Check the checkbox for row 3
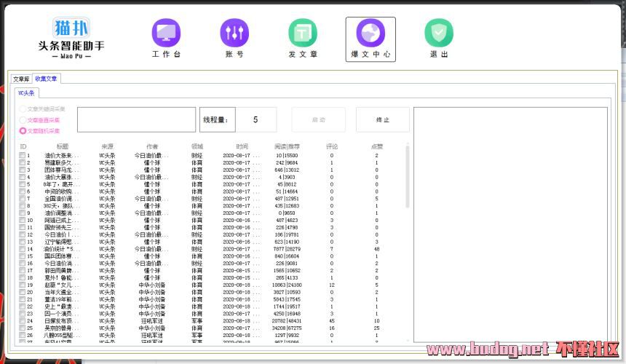This screenshot has height=364, width=626. [23, 170]
